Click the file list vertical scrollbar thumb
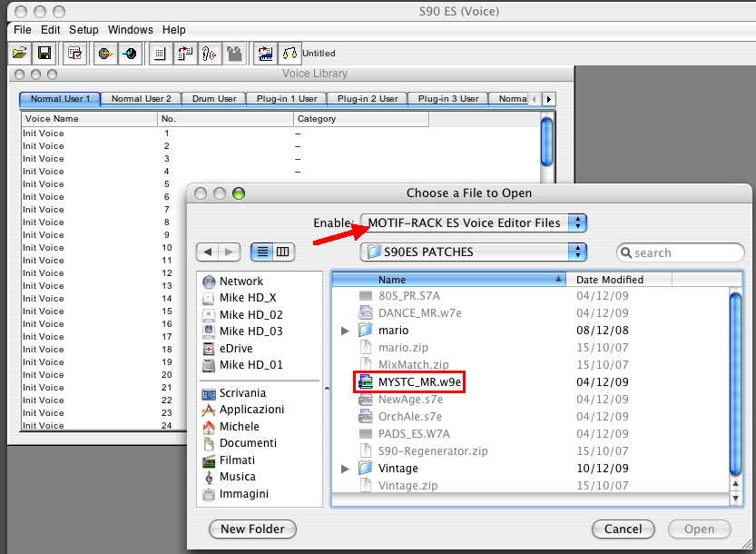Screen dimensions: 756x554 pyautogui.click(x=735, y=384)
